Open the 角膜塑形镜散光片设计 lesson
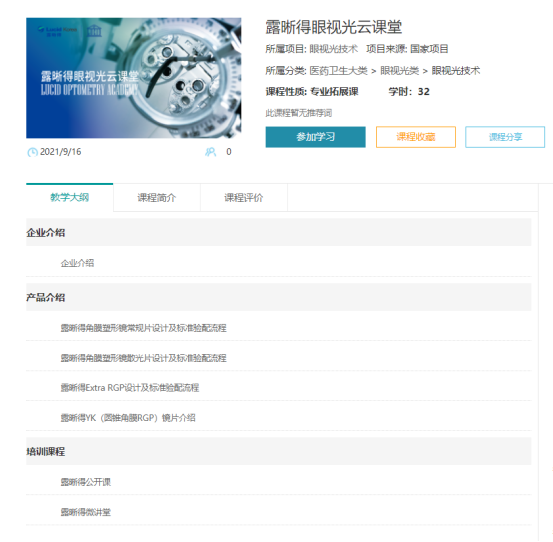 coord(279,358)
